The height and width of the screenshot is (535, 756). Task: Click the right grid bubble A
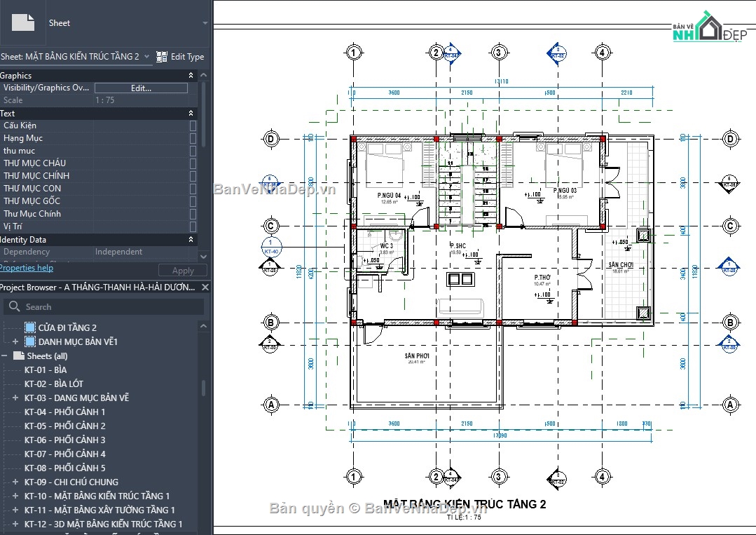tap(731, 405)
